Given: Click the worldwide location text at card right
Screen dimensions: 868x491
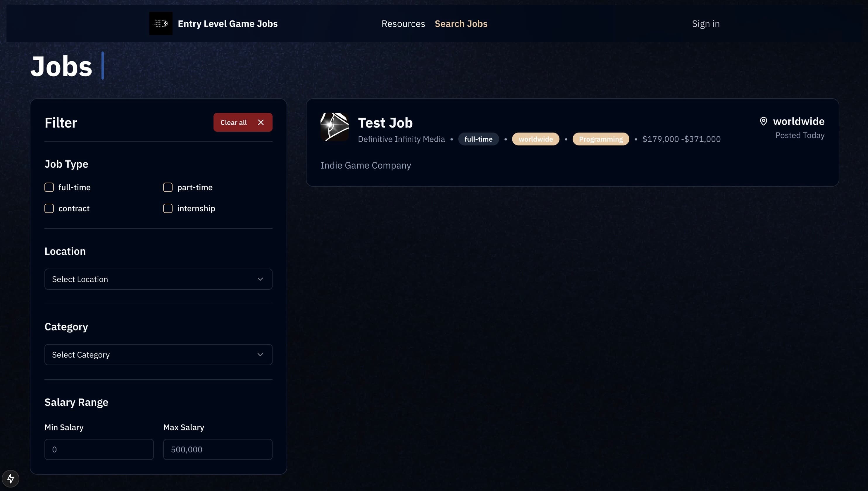Looking at the screenshot, I should point(799,121).
